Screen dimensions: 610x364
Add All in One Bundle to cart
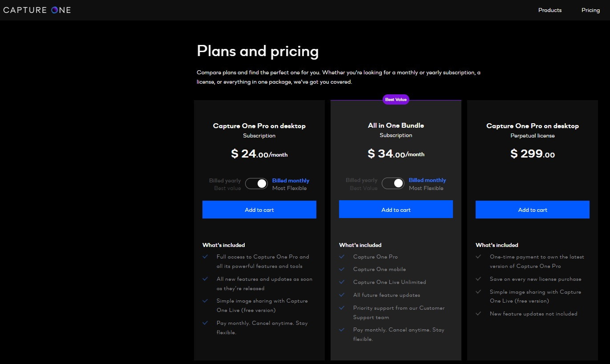[396, 210]
